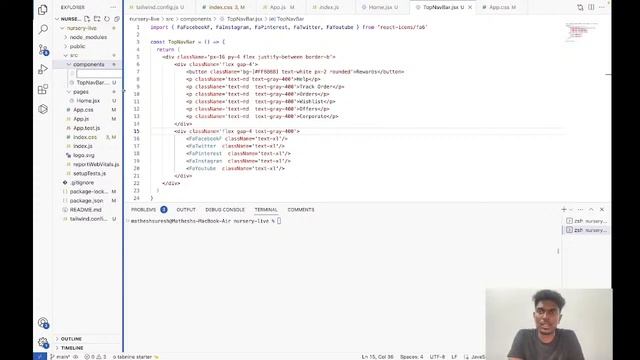Open the remote window status bar button
This screenshot has height=360, width=640.
(x=40, y=357)
